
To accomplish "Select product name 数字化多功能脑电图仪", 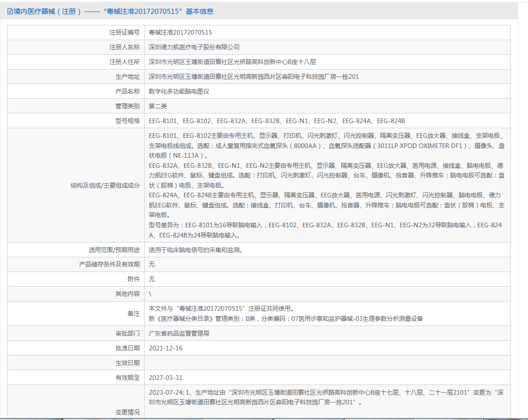I will [179, 91].
